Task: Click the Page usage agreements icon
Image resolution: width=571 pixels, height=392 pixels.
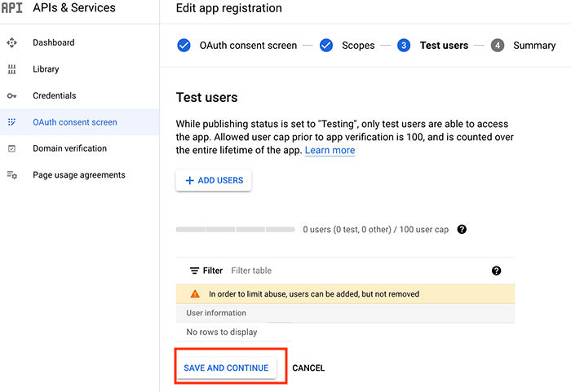Action: pyautogui.click(x=11, y=175)
